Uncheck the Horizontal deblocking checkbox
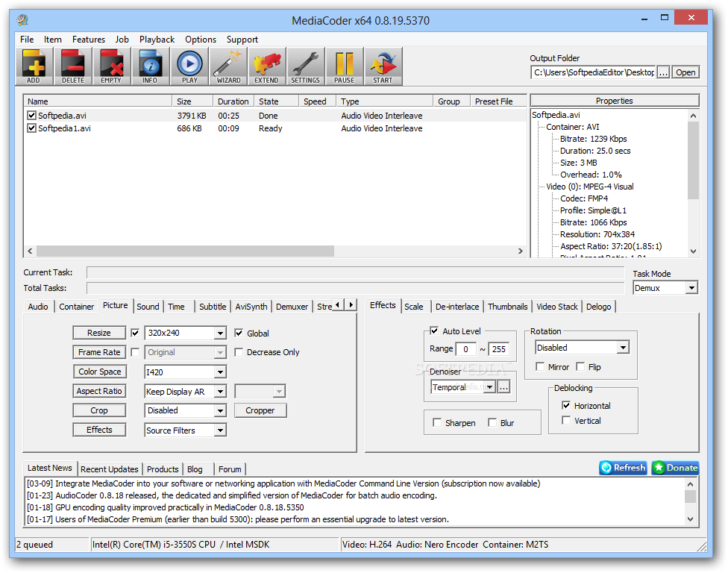 click(566, 405)
